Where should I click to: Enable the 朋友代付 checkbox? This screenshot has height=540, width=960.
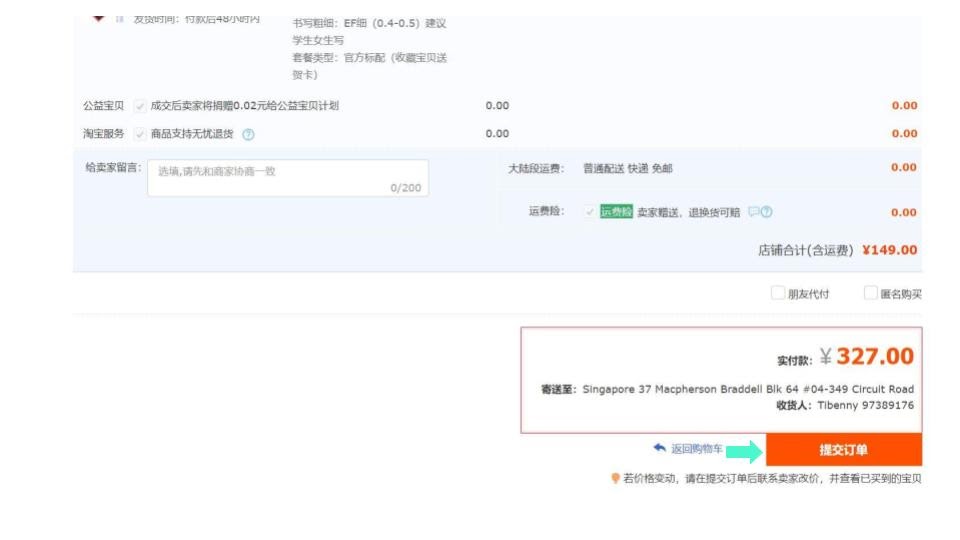click(777, 294)
